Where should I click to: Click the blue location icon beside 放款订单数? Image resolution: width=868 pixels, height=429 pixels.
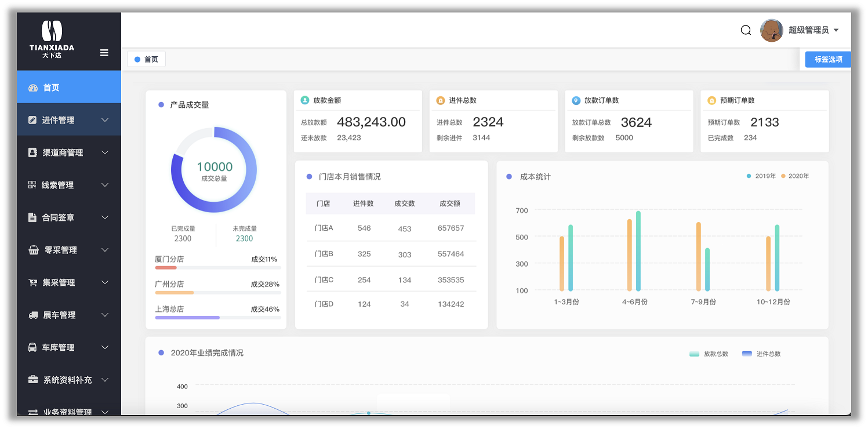[x=576, y=100]
